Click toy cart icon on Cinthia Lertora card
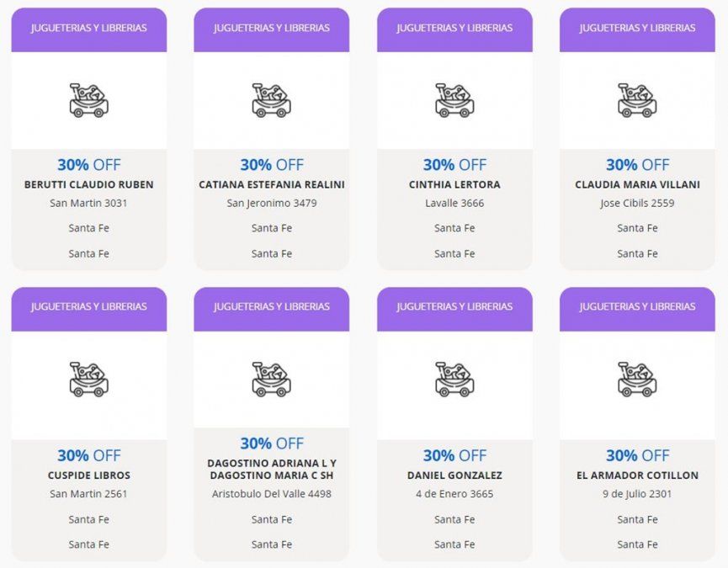The height and width of the screenshot is (568, 728). pos(454,100)
